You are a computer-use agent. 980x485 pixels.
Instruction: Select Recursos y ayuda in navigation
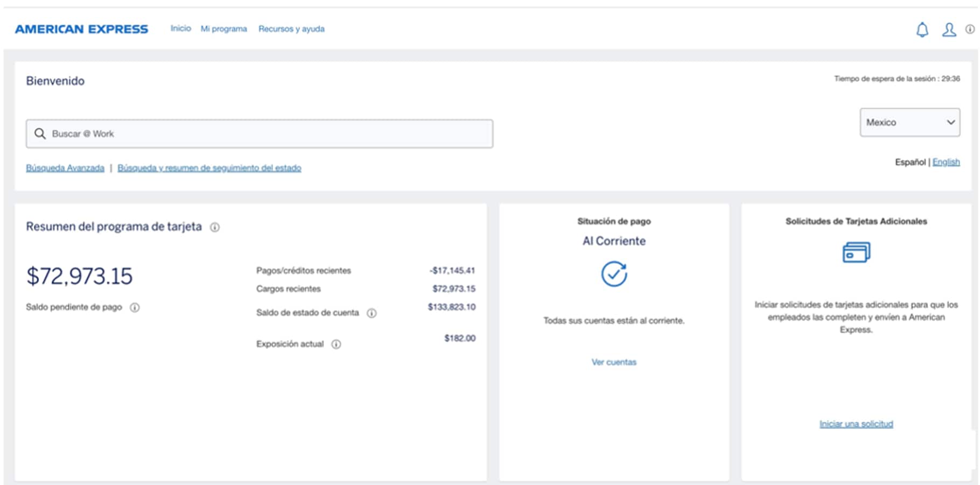click(291, 29)
